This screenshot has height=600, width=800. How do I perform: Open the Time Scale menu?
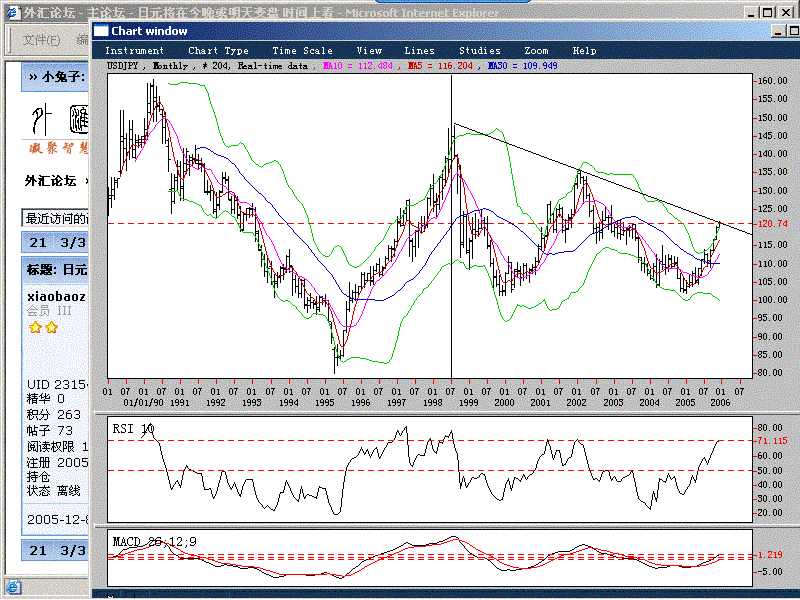coord(302,51)
